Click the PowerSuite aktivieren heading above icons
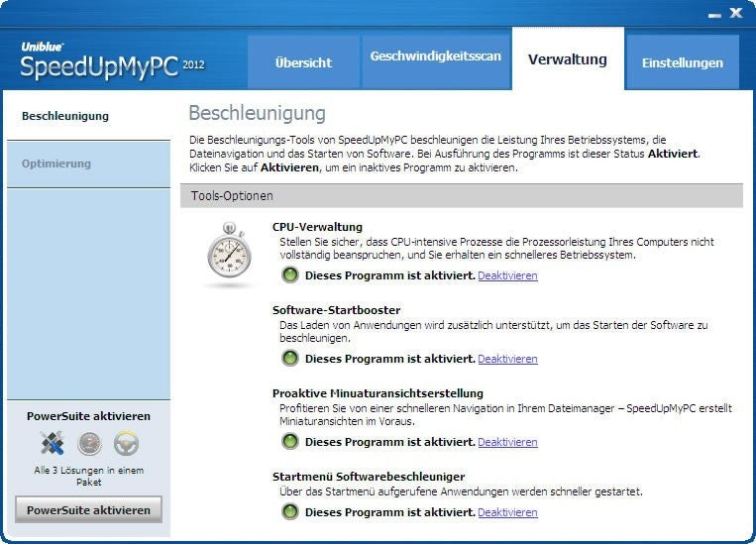The width and height of the screenshot is (756, 544). 89,416
